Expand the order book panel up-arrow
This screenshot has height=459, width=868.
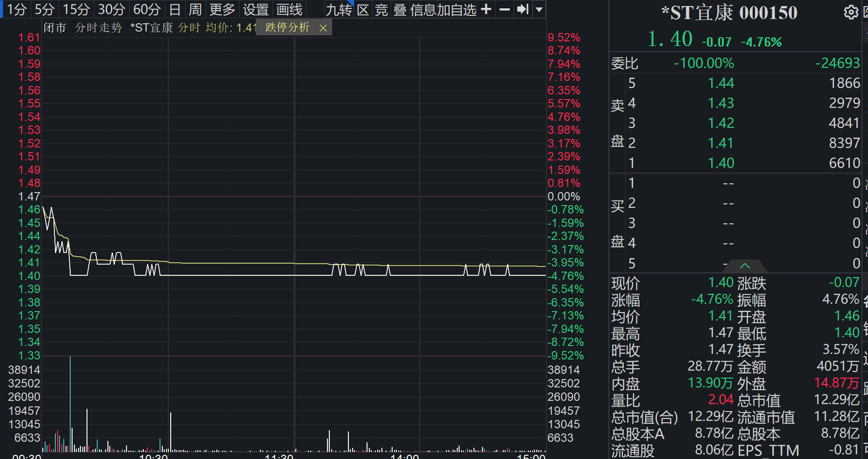(x=745, y=266)
